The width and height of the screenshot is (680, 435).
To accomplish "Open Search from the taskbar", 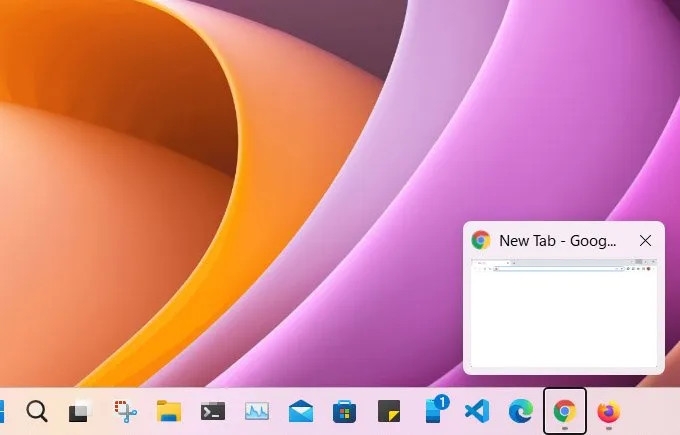I will click(x=37, y=411).
